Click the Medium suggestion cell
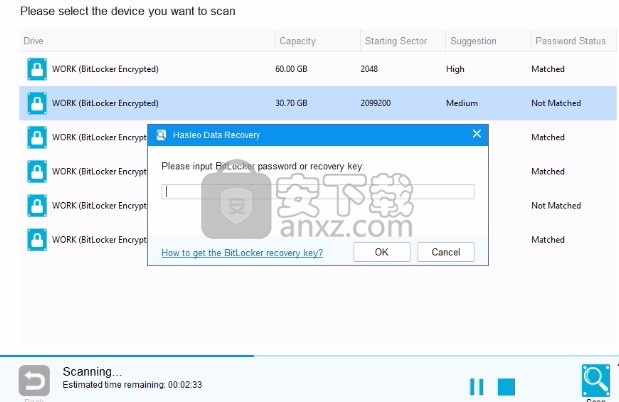 (x=462, y=103)
